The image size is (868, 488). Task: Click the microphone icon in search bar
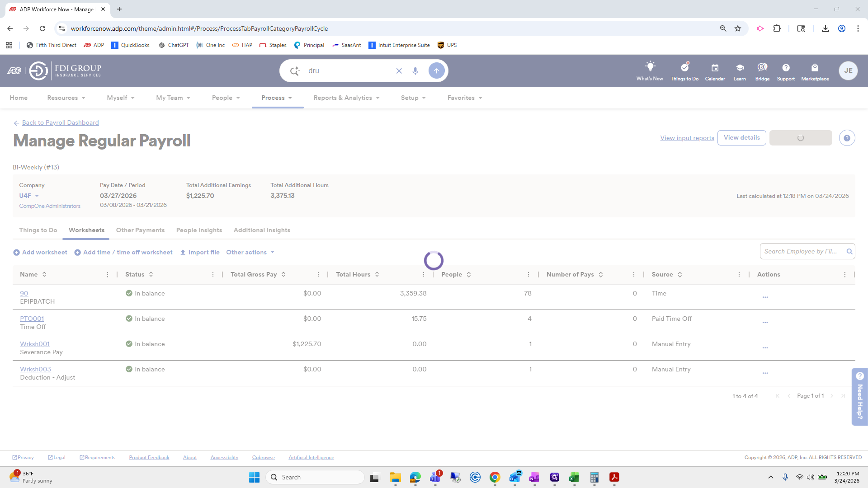coord(415,71)
